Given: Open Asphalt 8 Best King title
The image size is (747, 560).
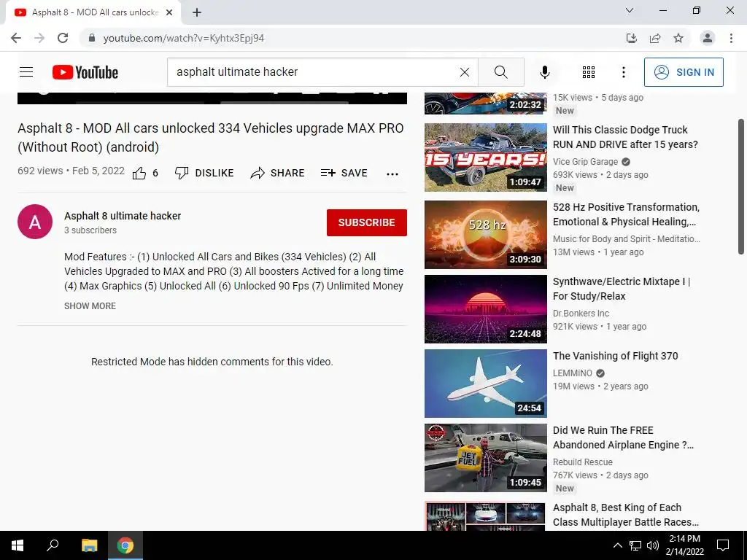Looking at the screenshot, I should click(625, 515).
